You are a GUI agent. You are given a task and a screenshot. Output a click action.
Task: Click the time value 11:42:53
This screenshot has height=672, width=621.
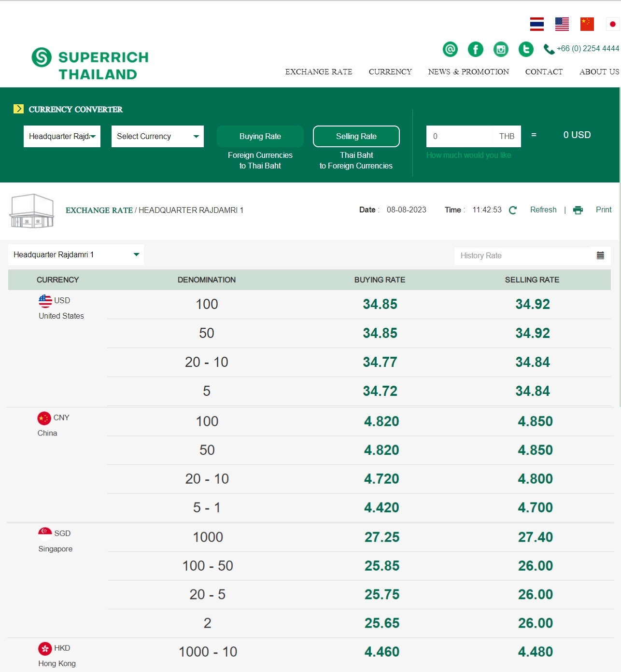tap(487, 210)
